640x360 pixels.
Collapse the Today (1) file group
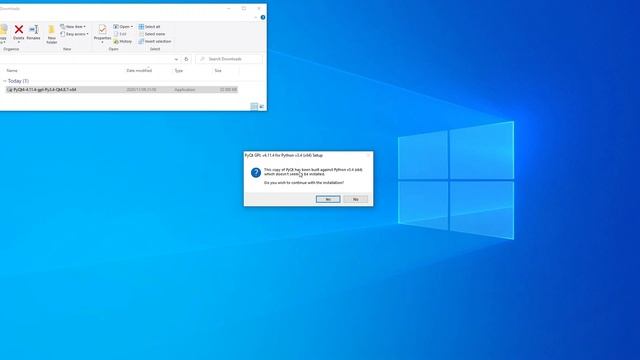pyautogui.click(x=4, y=81)
